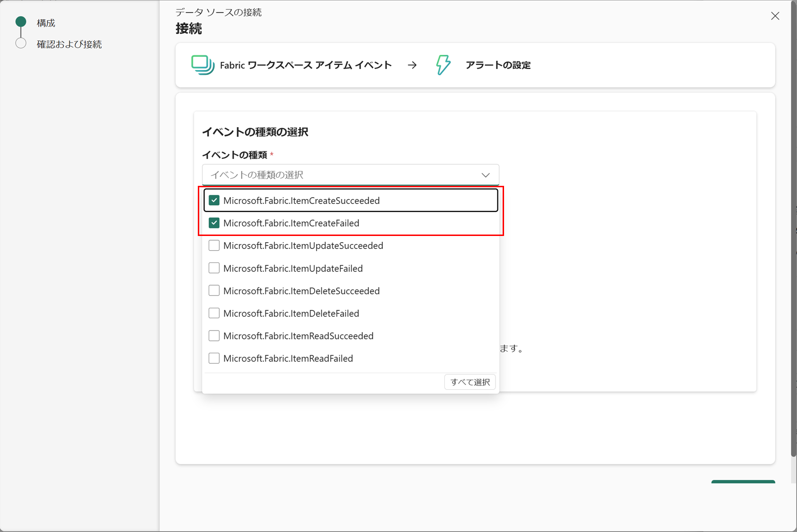The width and height of the screenshot is (797, 532).
Task: Click the イベントの種類の選択 section heading
Action: pos(255,132)
